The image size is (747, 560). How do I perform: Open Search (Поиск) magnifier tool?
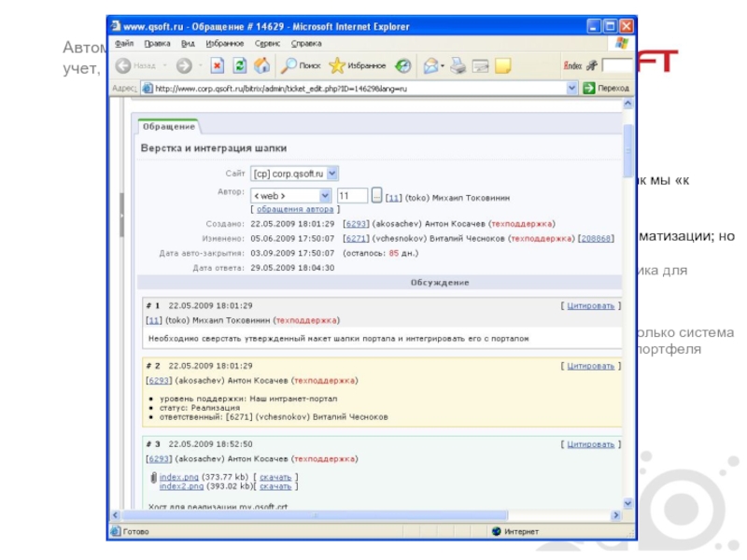pos(301,65)
